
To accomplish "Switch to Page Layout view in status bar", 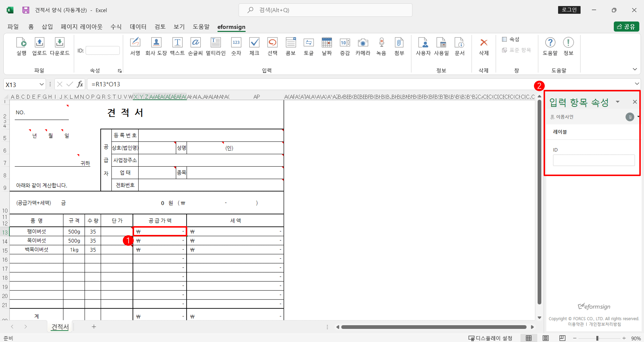I will pyautogui.click(x=545, y=338).
